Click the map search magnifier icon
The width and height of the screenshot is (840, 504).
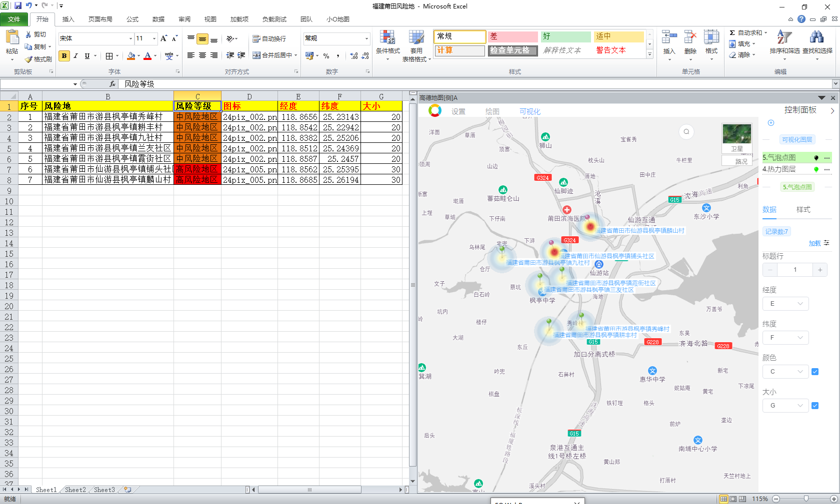coord(686,132)
